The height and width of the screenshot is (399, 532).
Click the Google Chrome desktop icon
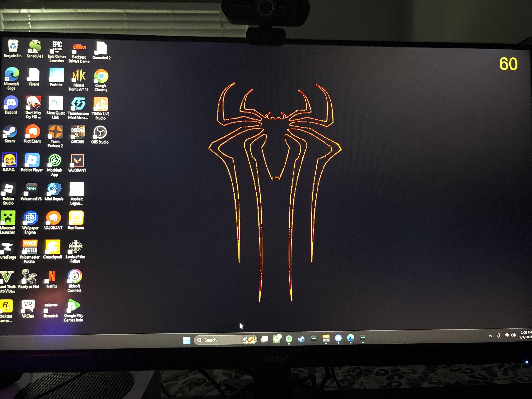tap(101, 76)
